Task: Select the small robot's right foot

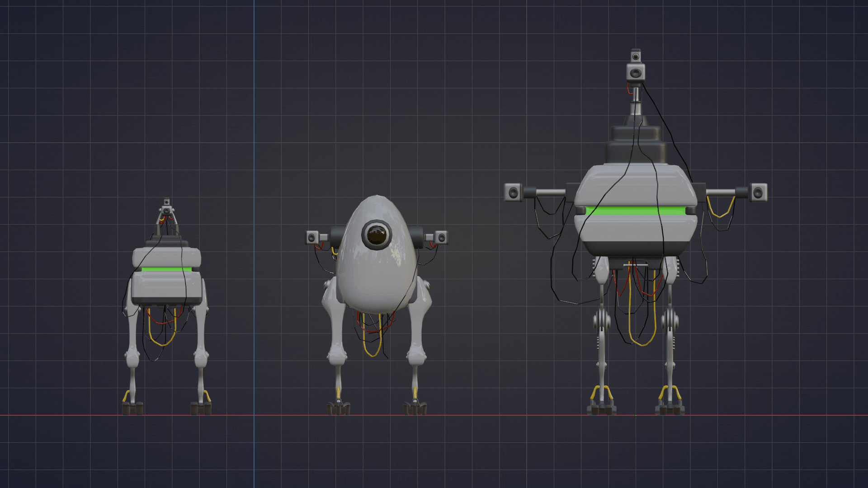Action: coord(201,408)
